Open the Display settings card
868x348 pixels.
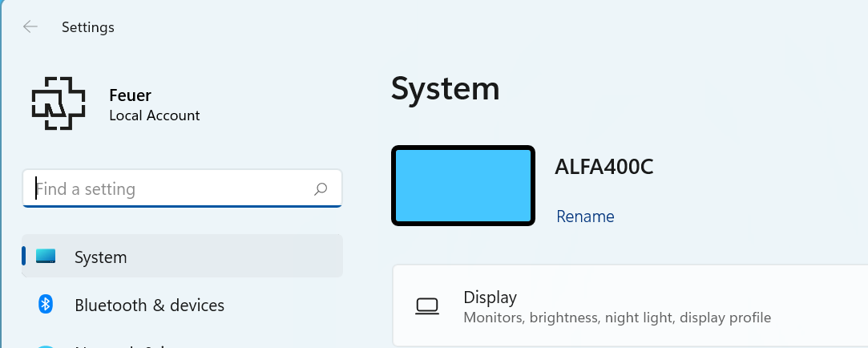[x=630, y=306]
